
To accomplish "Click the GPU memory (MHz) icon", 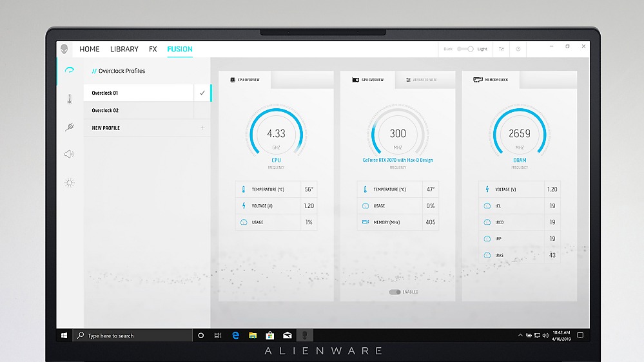I will pyautogui.click(x=365, y=222).
